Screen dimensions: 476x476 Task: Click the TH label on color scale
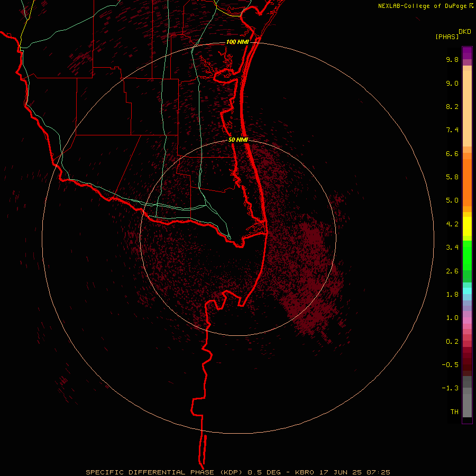click(454, 412)
